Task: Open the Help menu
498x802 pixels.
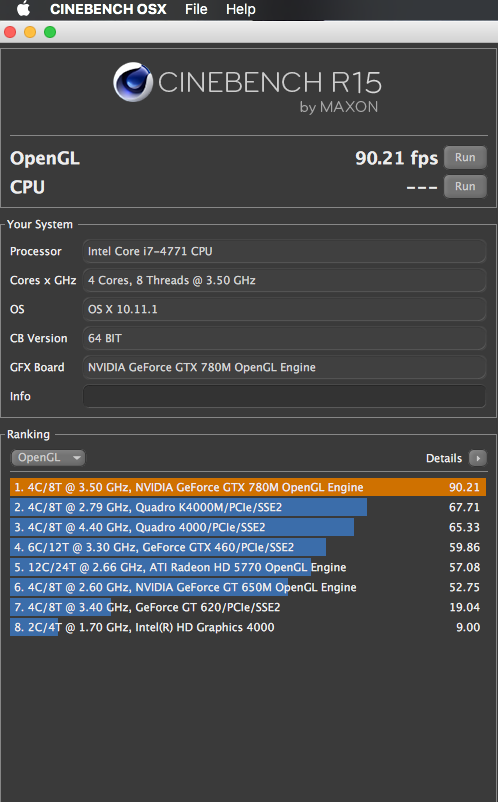Action: [241, 9]
